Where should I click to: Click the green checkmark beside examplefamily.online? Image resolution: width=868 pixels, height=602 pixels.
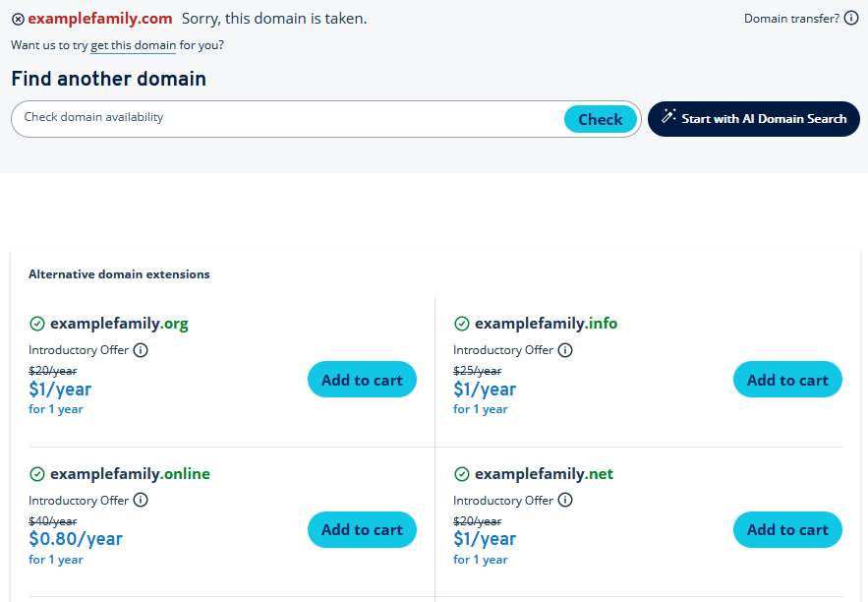click(x=37, y=474)
